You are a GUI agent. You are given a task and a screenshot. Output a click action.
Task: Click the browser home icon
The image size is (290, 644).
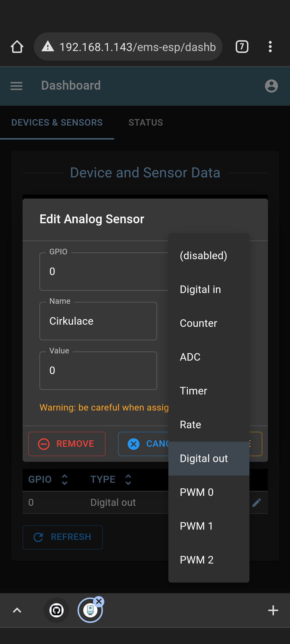point(17,46)
